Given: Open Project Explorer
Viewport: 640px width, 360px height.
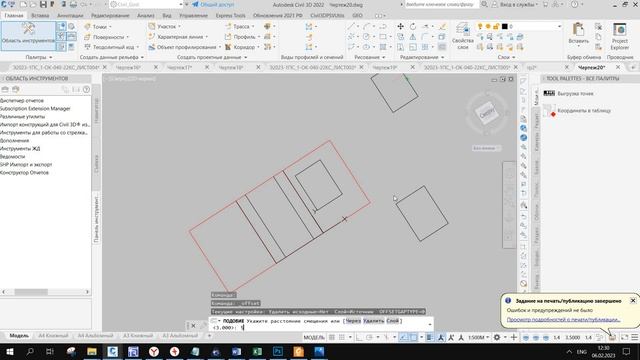Looking at the screenshot, I should 620,36.
